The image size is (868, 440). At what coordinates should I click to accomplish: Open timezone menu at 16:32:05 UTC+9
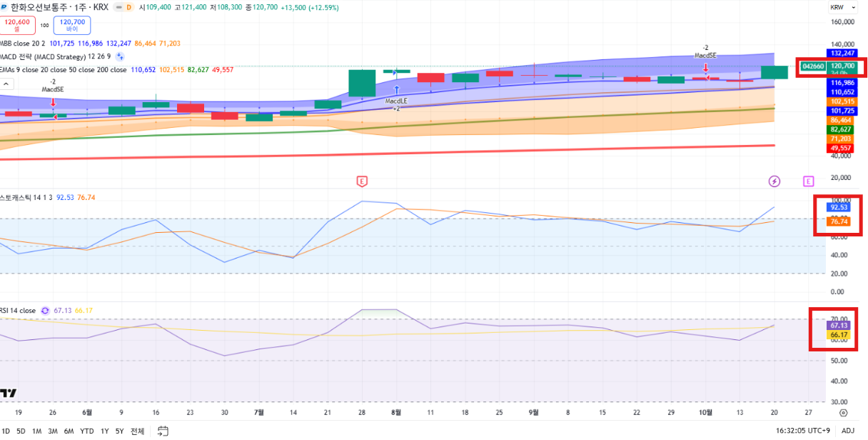[804, 431]
